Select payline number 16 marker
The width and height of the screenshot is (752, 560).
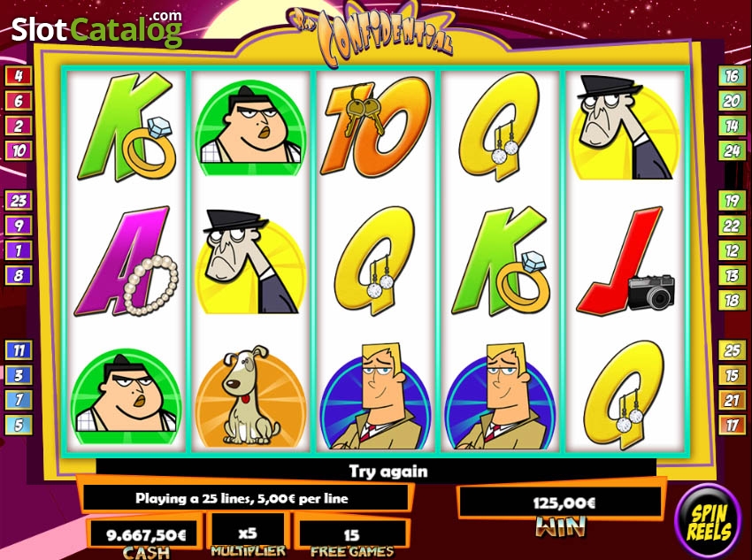(x=732, y=76)
